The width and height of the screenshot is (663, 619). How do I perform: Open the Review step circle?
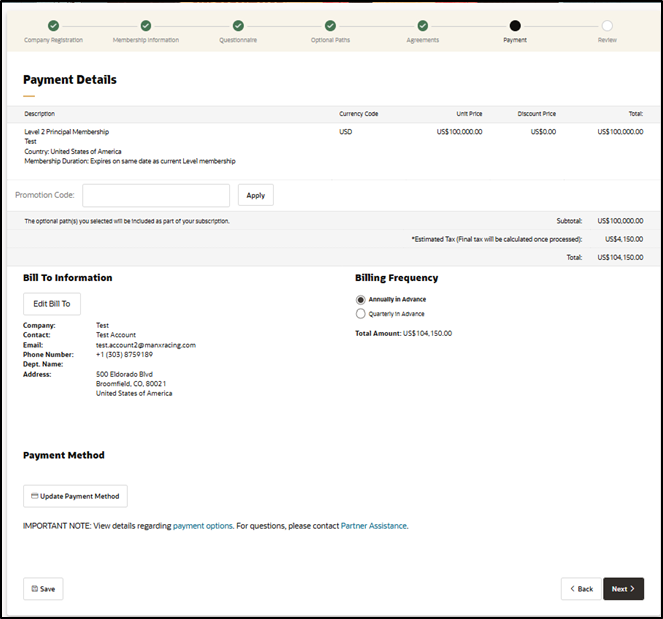point(607,26)
